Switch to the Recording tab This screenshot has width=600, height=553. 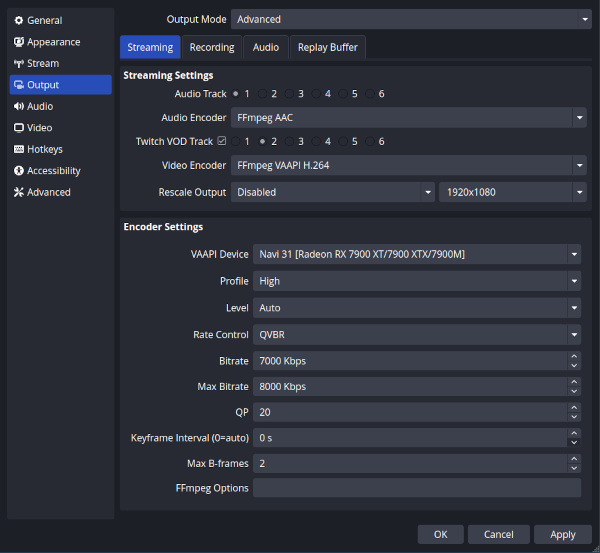pos(212,47)
